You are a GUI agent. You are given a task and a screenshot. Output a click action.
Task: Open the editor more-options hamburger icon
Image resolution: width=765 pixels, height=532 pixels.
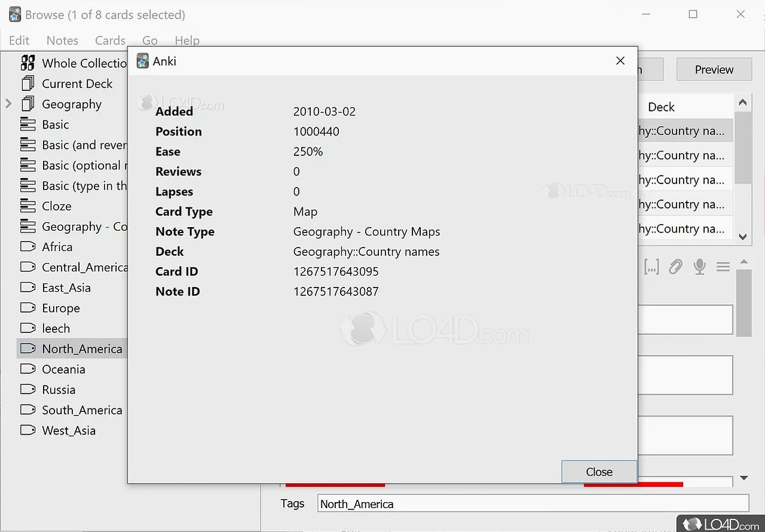(723, 267)
